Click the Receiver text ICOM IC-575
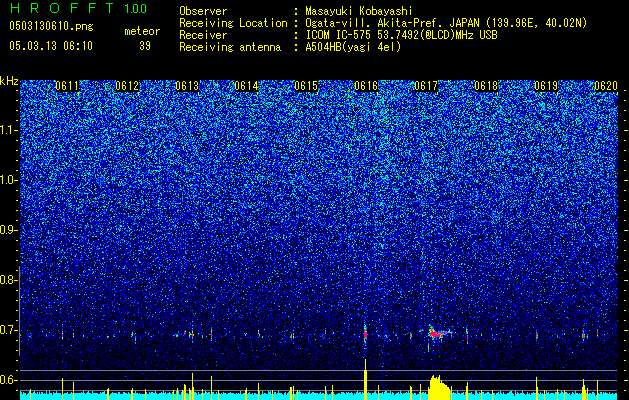The image size is (629, 400). [x=339, y=35]
